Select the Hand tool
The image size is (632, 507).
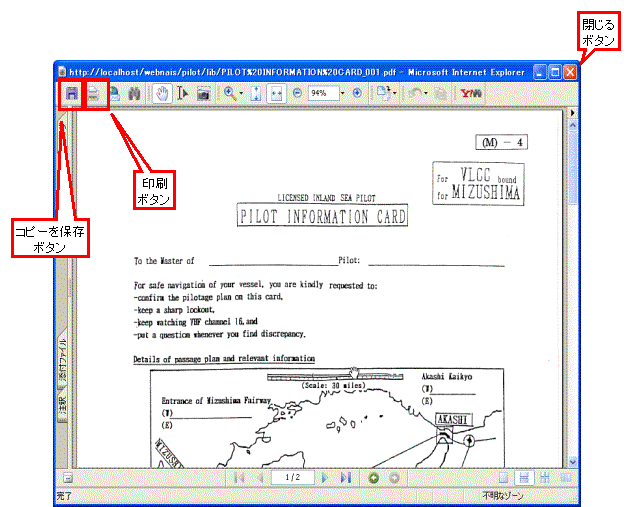162,93
